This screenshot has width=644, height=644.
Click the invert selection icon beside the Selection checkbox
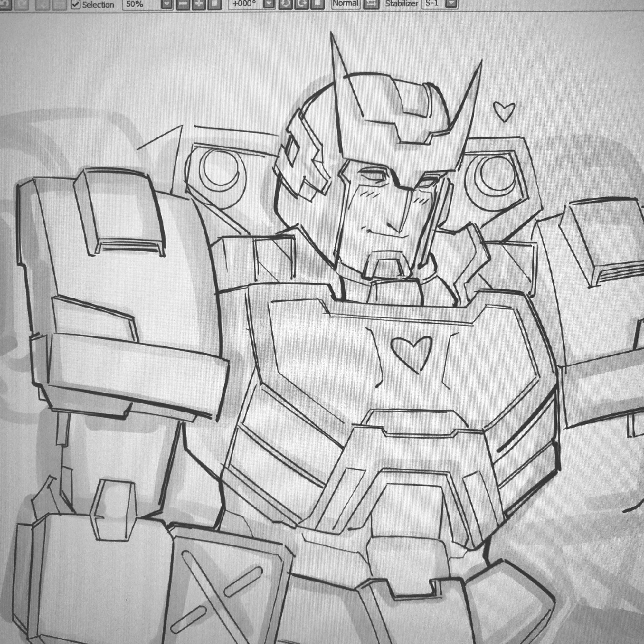click(x=60, y=4)
